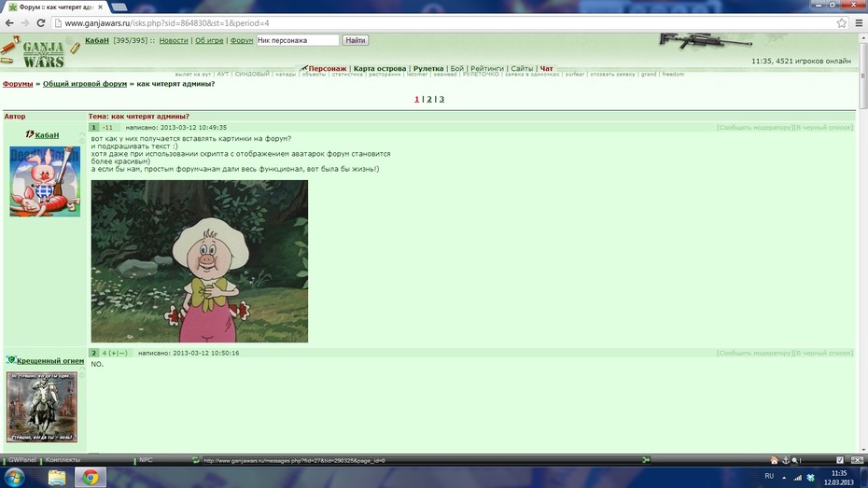This screenshot has height=488, width=868.
Task: Open the Chrome menu icon
Action: pos(859,23)
